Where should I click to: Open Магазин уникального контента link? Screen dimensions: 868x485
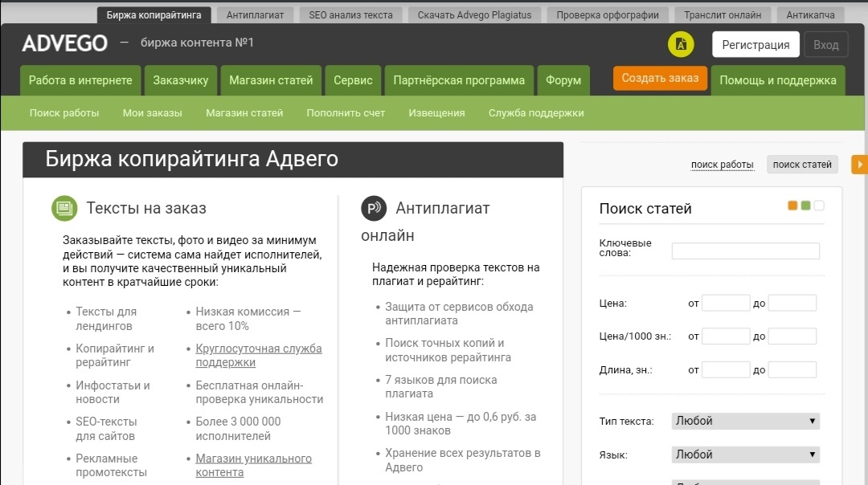tap(253, 466)
